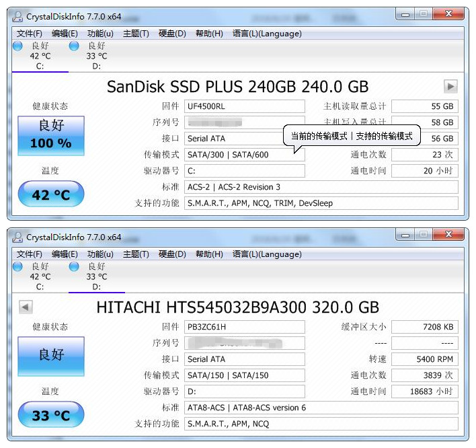Image resolution: width=476 pixels, height=448 pixels.
Task: Click buffer size 7208 KB value
Action: 425,327
